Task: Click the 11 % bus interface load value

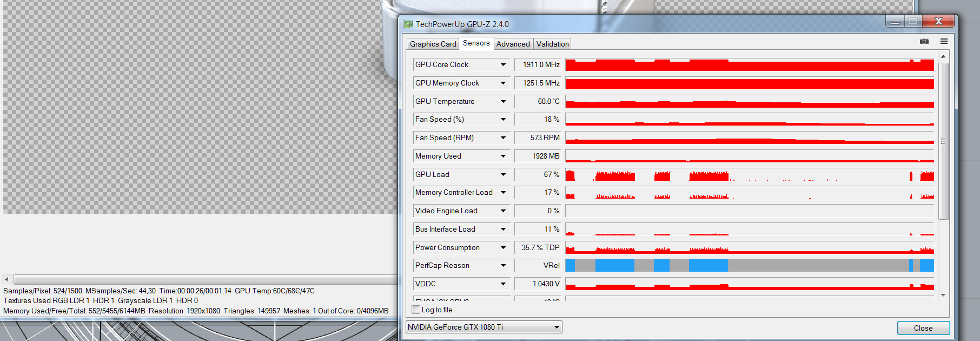Action: click(539, 229)
